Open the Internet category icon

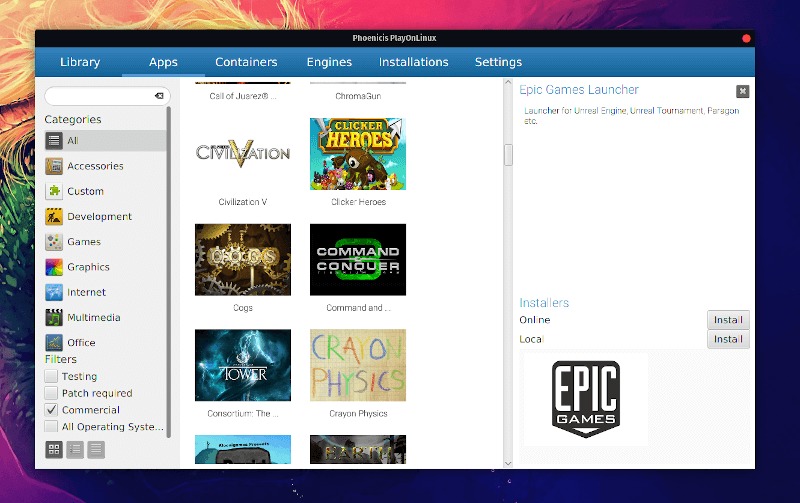click(54, 292)
